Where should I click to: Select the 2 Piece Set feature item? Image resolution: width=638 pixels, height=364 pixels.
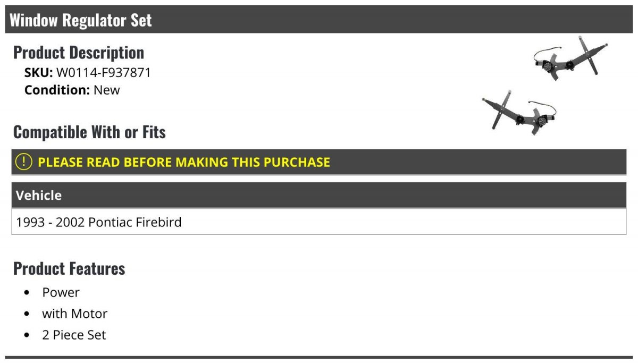point(74,335)
